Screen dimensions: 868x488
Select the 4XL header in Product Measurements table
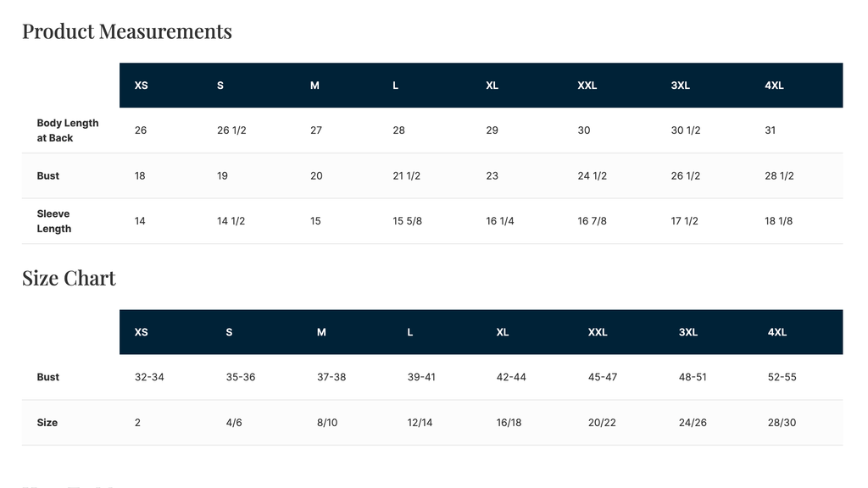[x=774, y=86]
